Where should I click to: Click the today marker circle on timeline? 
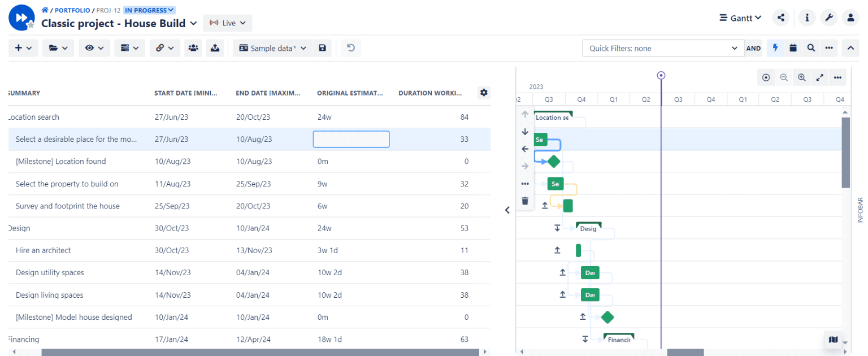[x=661, y=75]
